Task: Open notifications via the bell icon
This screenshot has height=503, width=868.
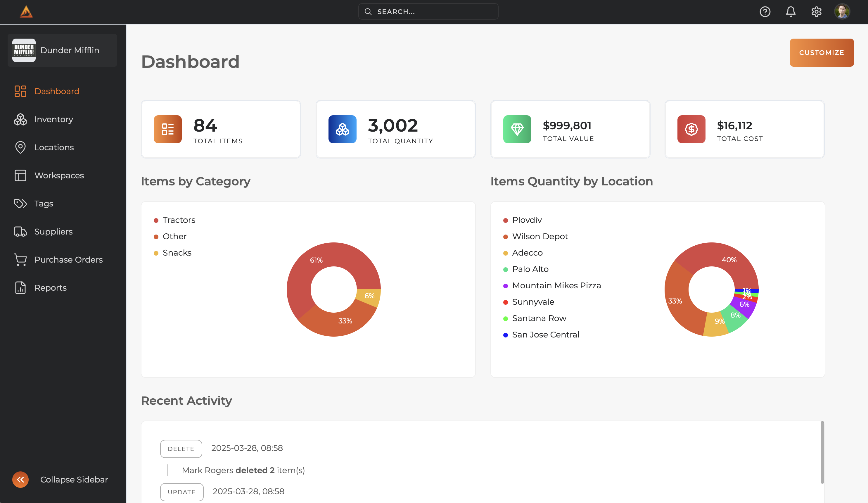Action: (x=791, y=11)
